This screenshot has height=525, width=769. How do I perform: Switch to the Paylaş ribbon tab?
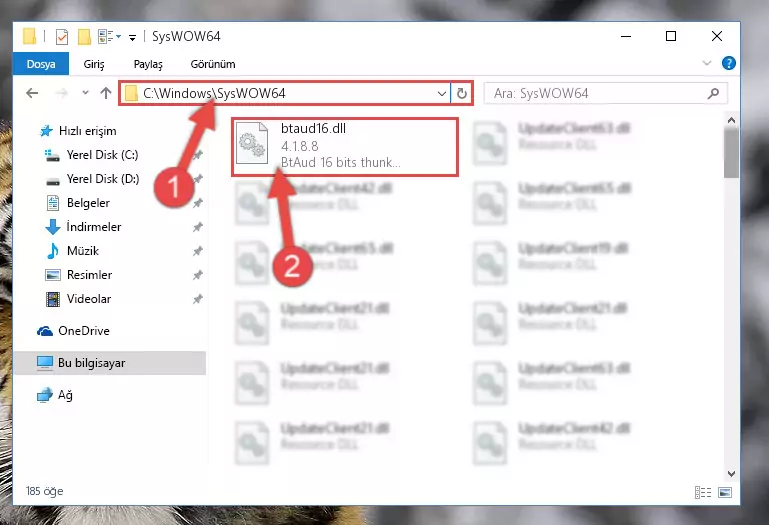(x=148, y=64)
